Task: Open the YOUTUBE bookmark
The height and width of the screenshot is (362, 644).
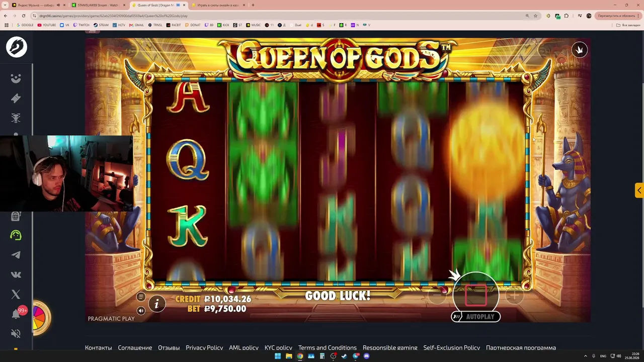Action: (47, 25)
